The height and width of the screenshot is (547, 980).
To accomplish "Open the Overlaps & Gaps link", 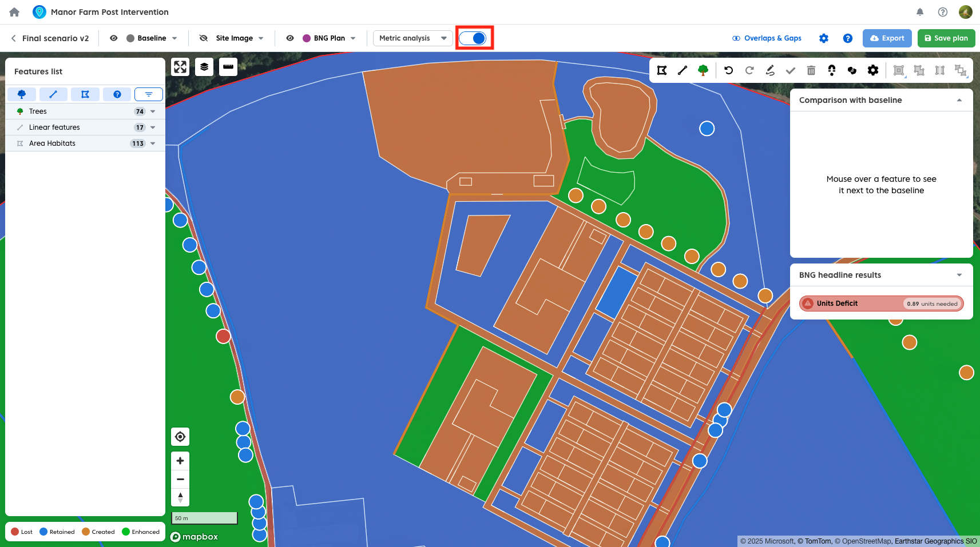I will coord(767,38).
